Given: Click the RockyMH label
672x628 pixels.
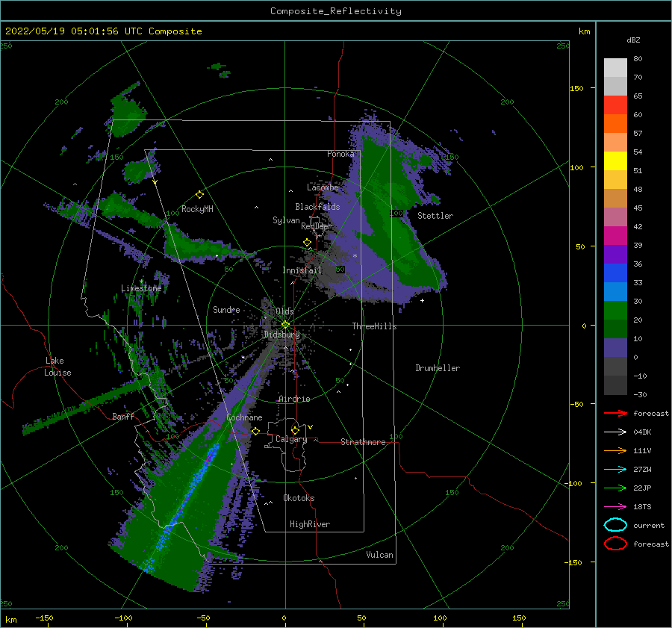Looking at the screenshot, I should pos(197,209).
